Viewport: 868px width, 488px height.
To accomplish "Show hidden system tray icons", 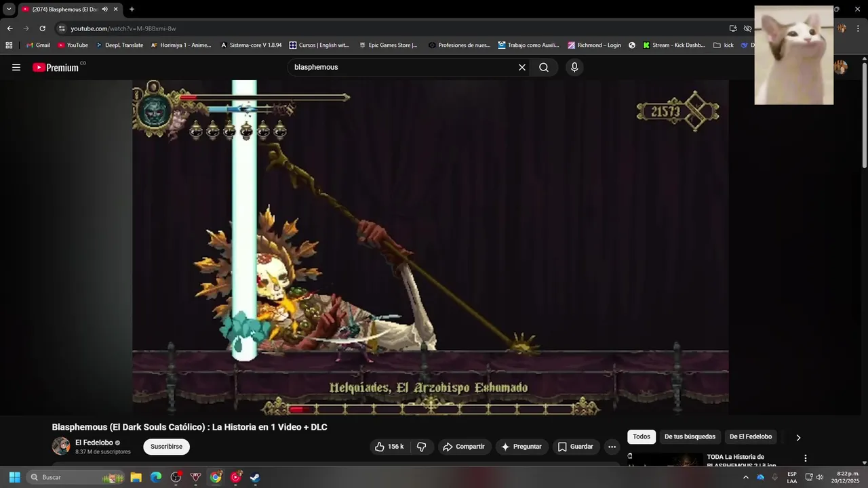I will tap(745, 477).
